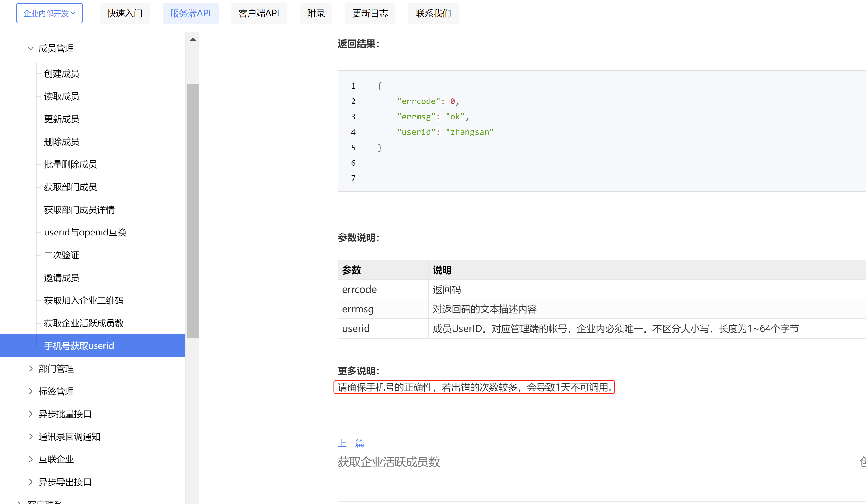Select 创建成员 in the sidebar
This screenshot has height=504, width=866.
click(61, 73)
